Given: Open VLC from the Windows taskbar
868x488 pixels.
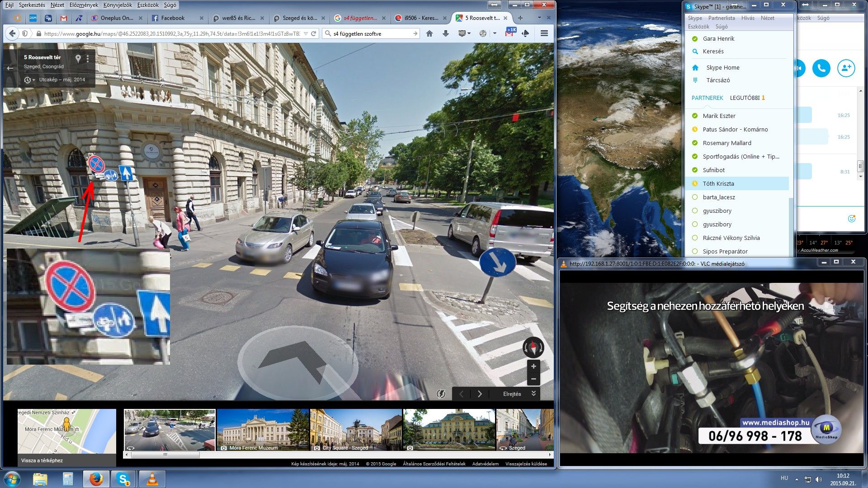Looking at the screenshot, I should pos(152,479).
